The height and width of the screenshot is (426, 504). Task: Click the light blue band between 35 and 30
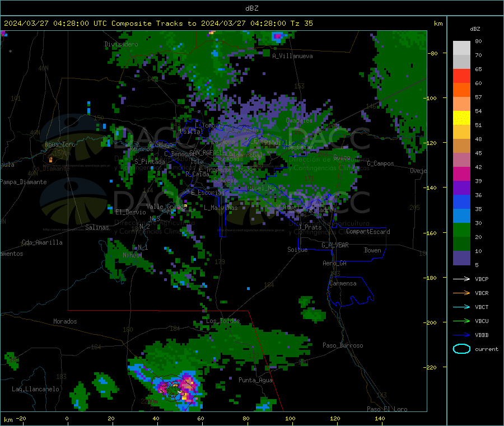tap(461, 216)
